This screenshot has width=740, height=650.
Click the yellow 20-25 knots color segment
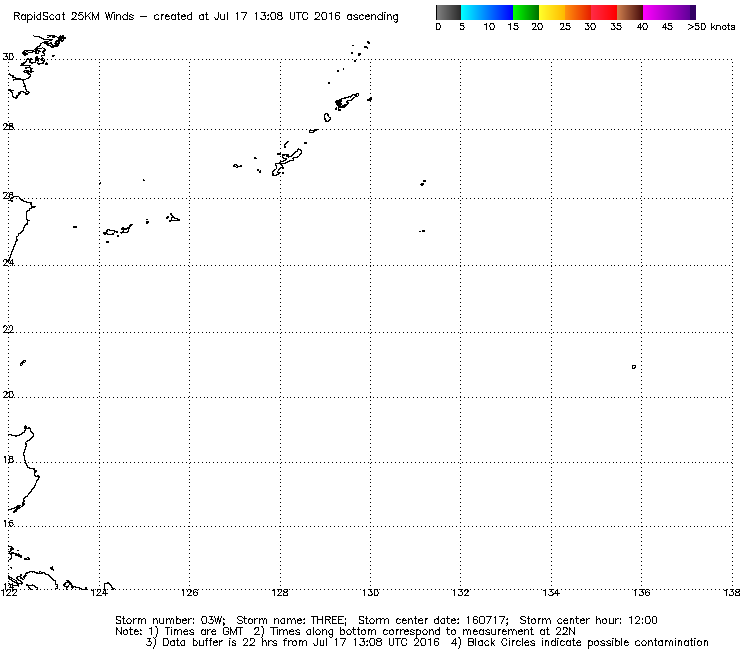tap(552, 12)
